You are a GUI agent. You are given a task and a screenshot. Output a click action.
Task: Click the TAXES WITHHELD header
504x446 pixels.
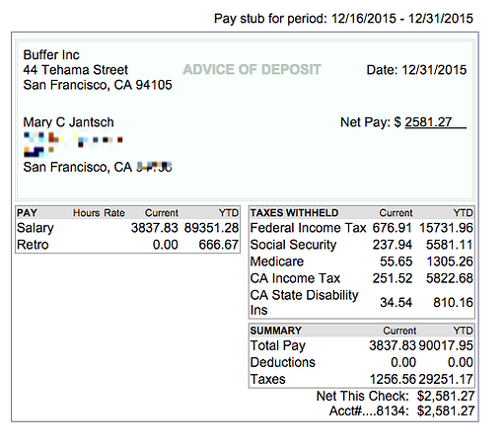tap(294, 213)
